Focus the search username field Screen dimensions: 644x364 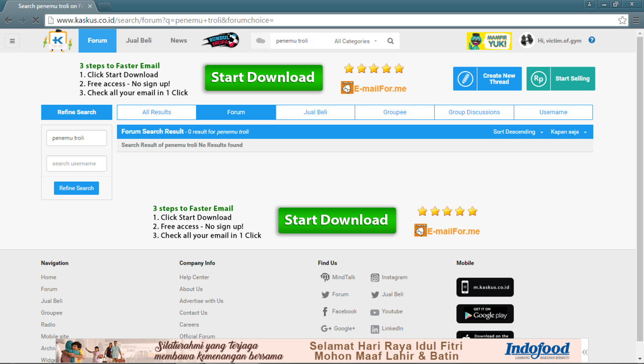76,164
